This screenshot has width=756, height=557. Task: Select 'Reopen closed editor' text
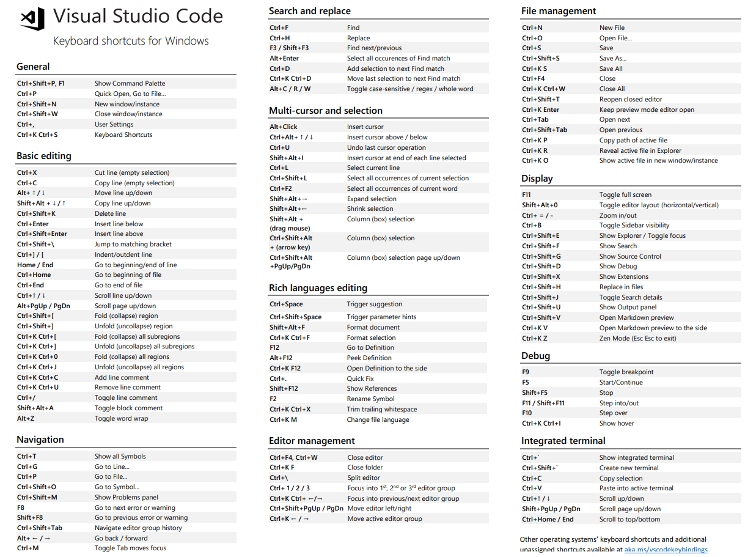pos(631,99)
